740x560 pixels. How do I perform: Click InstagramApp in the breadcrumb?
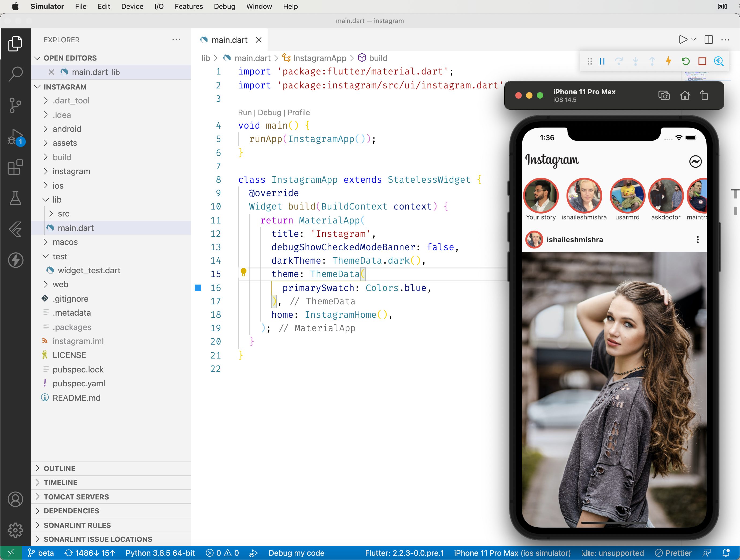pos(320,58)
